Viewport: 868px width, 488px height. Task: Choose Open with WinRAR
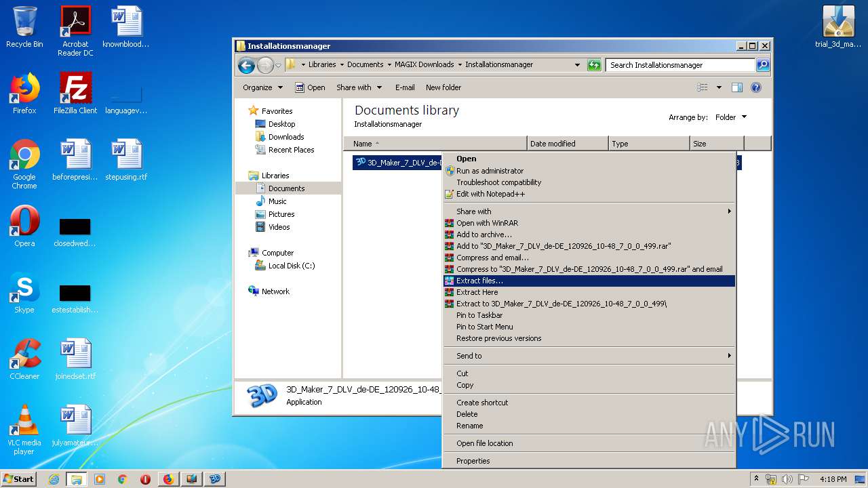pos(589,223)
